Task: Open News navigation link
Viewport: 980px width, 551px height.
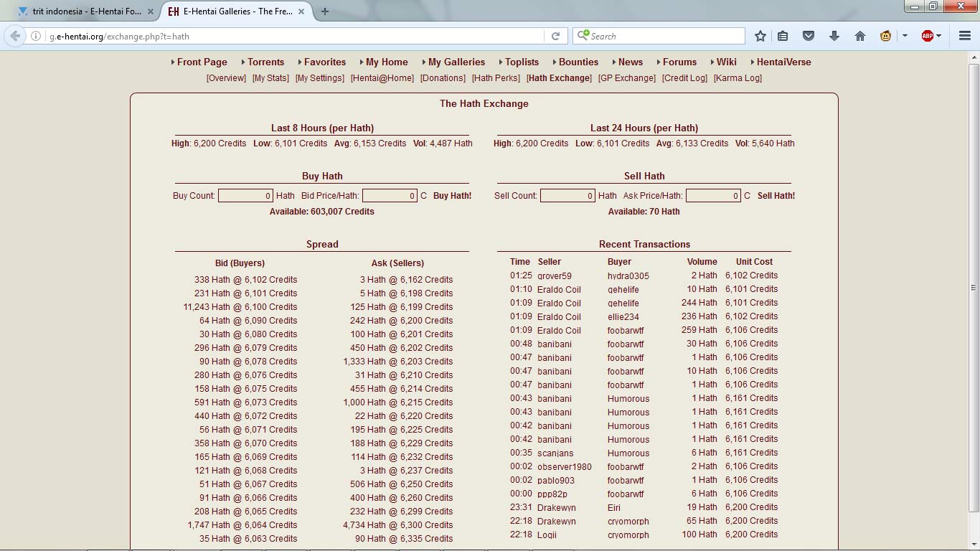Action: [x=631, y=62]
